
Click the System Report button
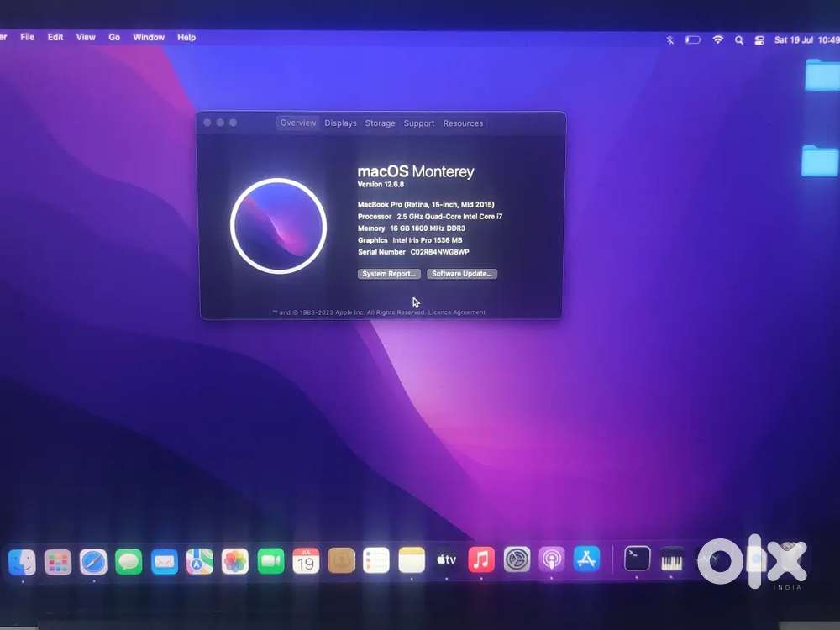(389, 274)
